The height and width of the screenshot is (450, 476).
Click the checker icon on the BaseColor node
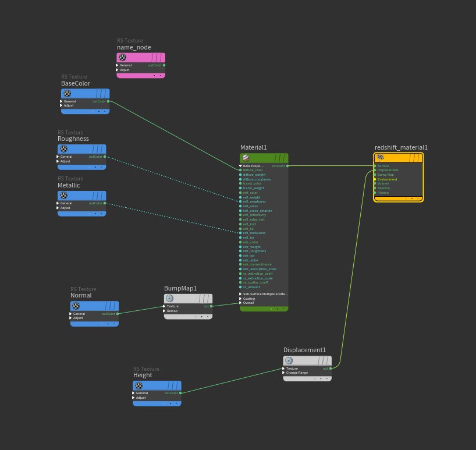coord(67,94)
